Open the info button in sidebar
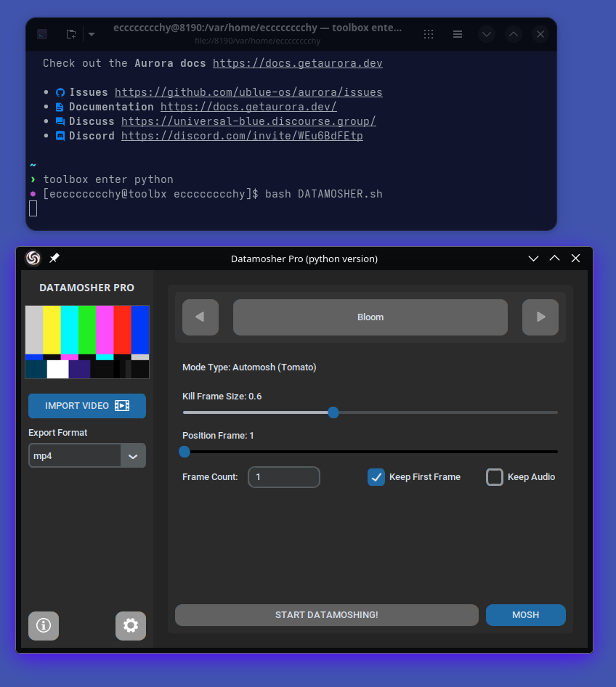Viewport: 616px width, 687px height. coord(44,625)
